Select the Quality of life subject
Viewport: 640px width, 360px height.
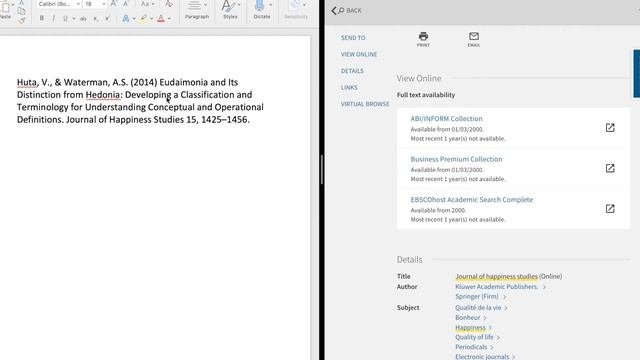(x=474, y=337)
